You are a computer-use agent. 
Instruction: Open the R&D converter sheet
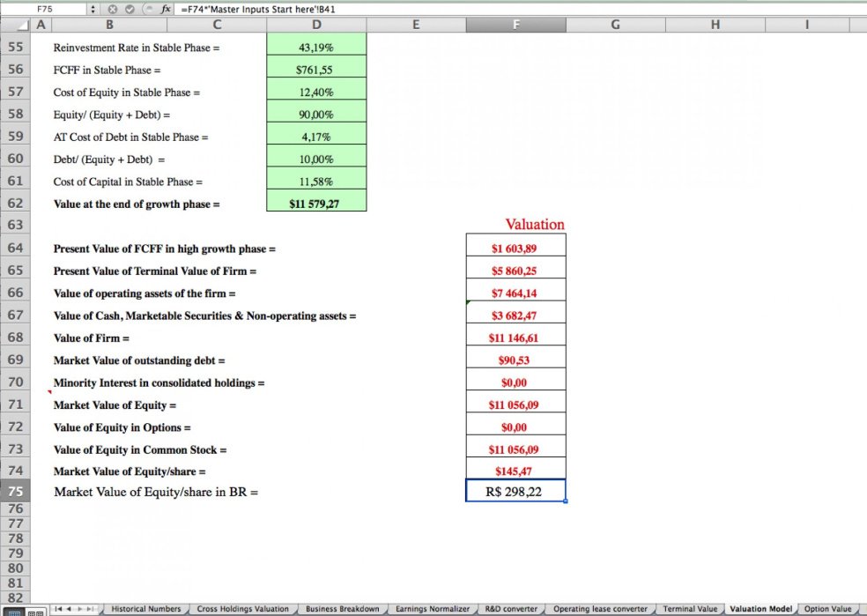pos(511,608)
